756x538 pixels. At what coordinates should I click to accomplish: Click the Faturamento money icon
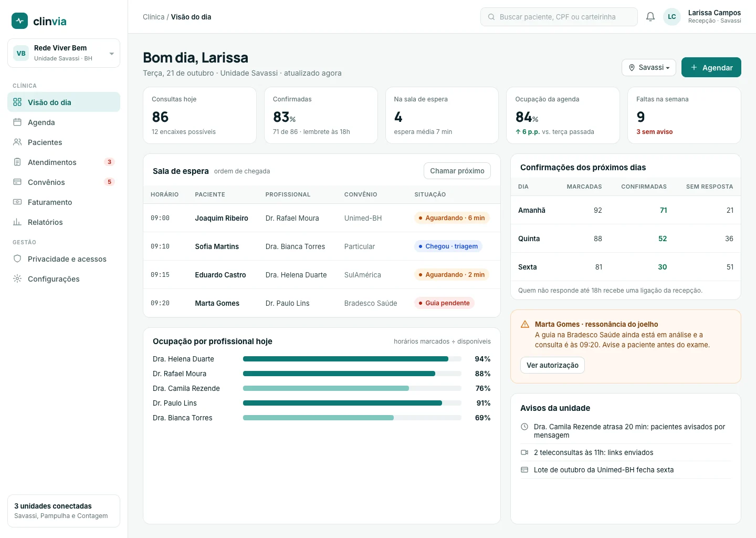17,202
